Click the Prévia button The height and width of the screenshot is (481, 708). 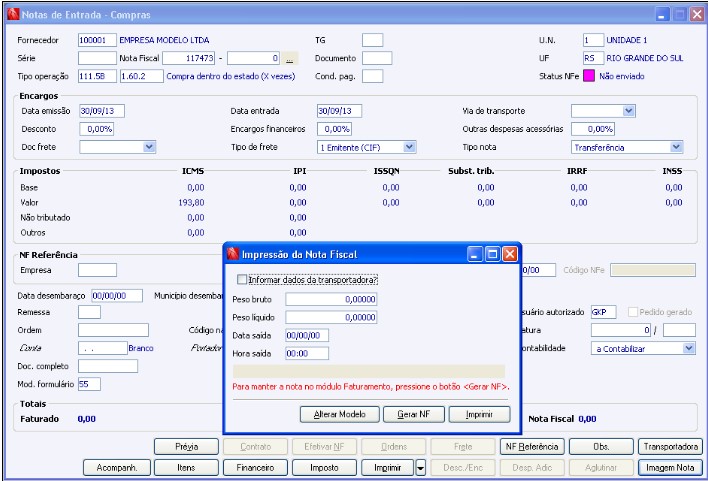pyautogui.click(x=186, y=447)
